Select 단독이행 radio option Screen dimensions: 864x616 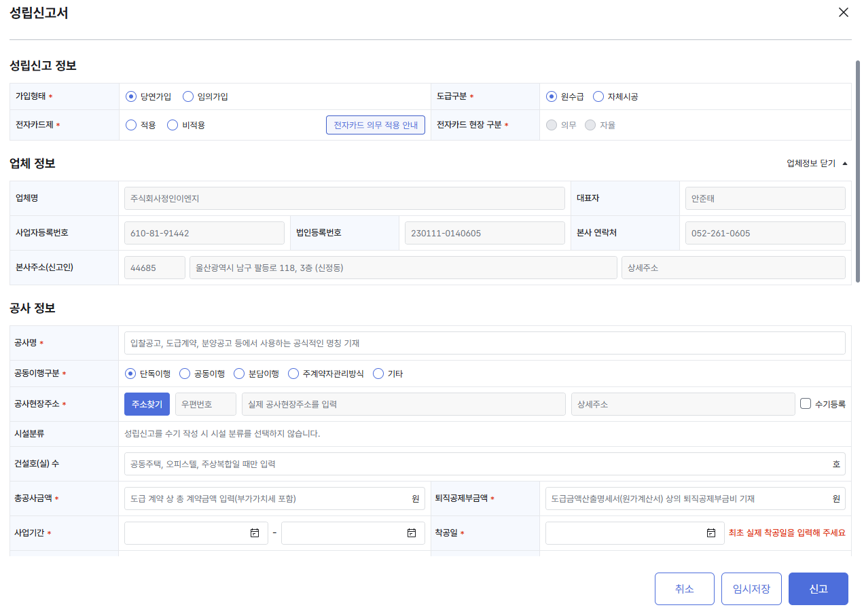click(x=130, y=374)
